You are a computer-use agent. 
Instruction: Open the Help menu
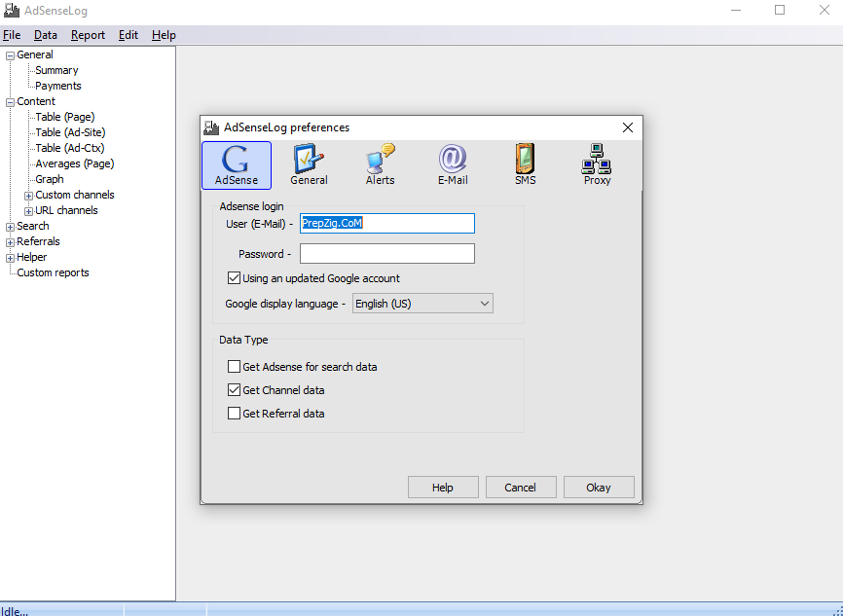pos(164,35)
